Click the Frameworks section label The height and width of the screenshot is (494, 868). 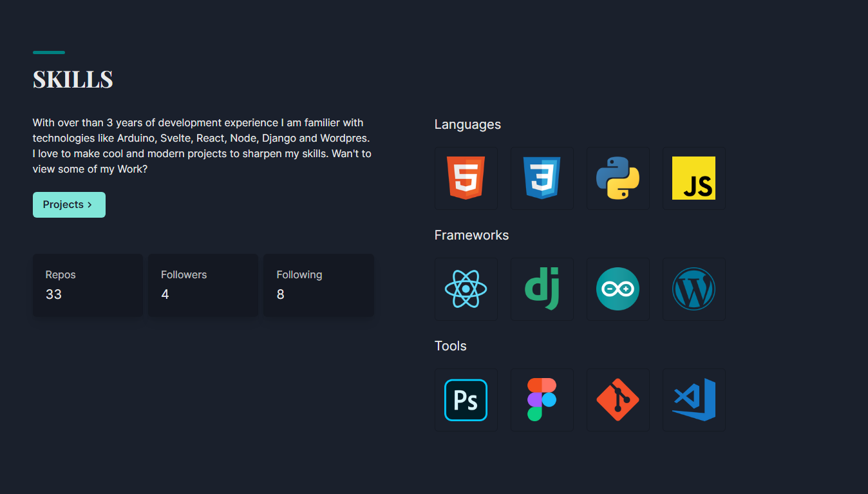coord(471,235)
